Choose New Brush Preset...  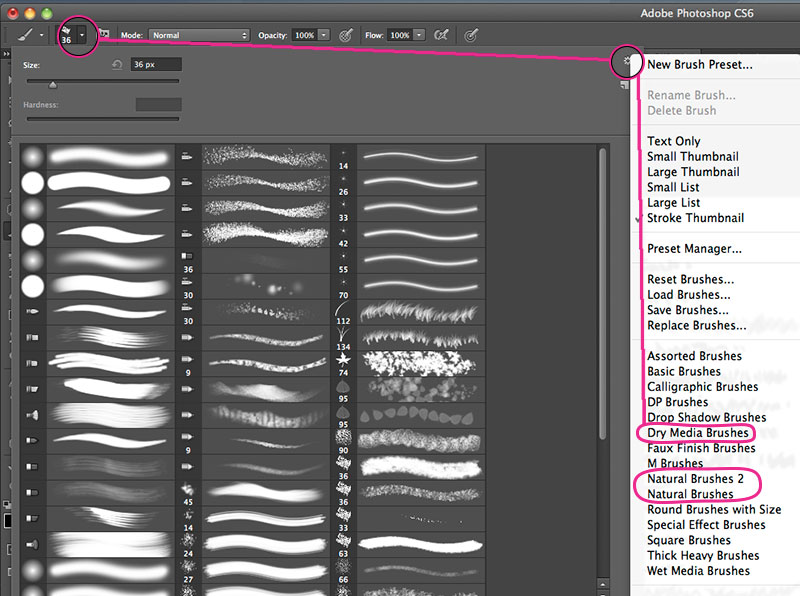(699, 64)
